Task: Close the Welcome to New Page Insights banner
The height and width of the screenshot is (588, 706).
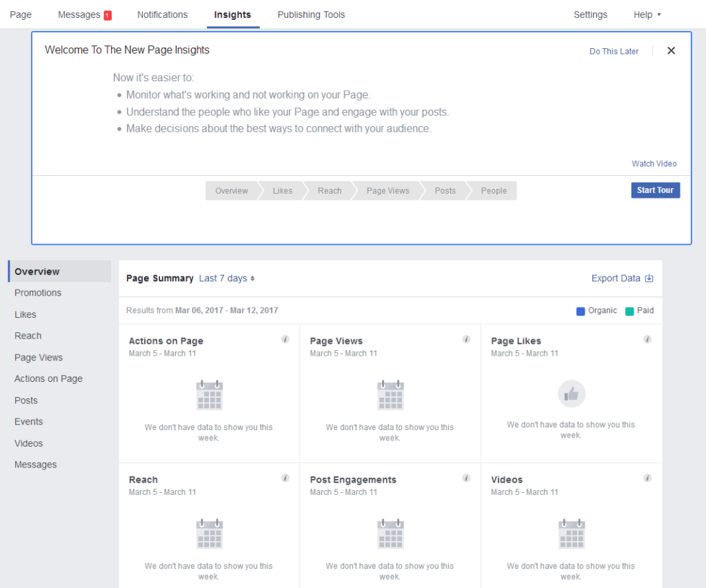Action: click(x=671, y=50)
